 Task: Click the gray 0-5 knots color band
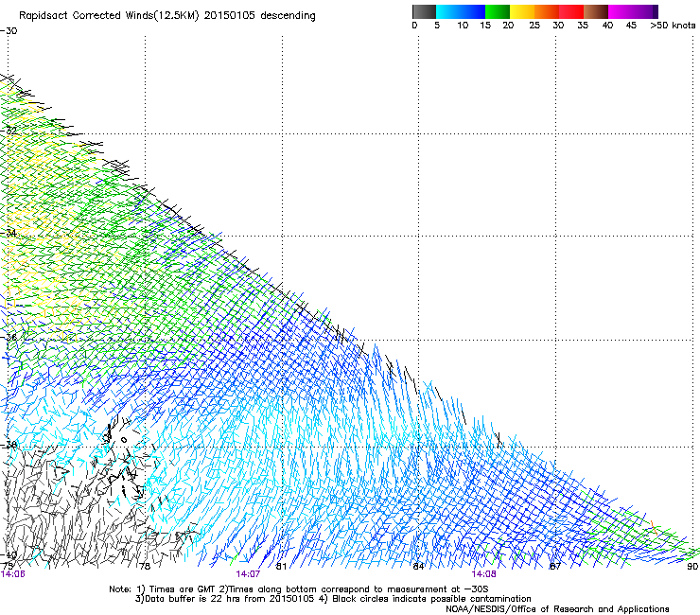424,11
